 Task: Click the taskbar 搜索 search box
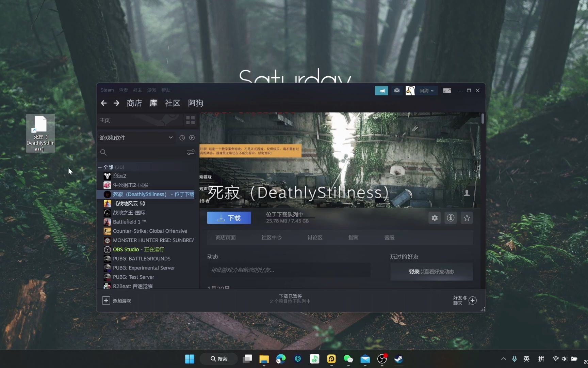pyautogui.click(x=219, y=359)
